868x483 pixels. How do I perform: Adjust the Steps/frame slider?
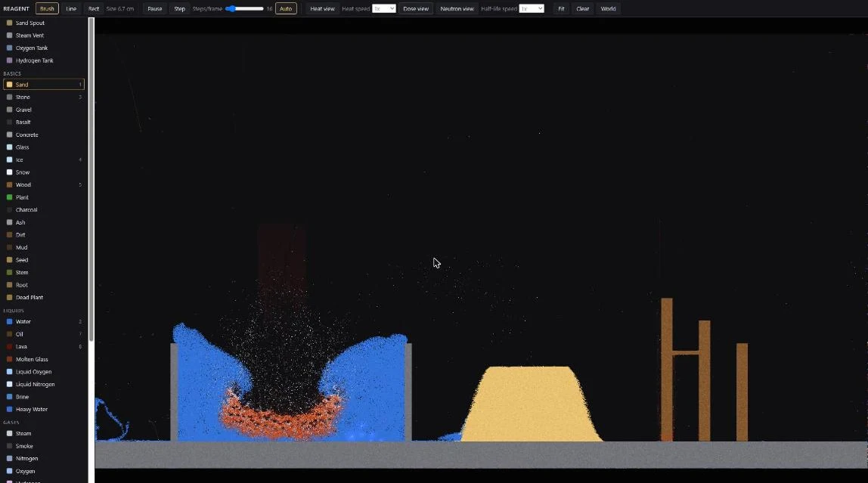click(244, 9)
